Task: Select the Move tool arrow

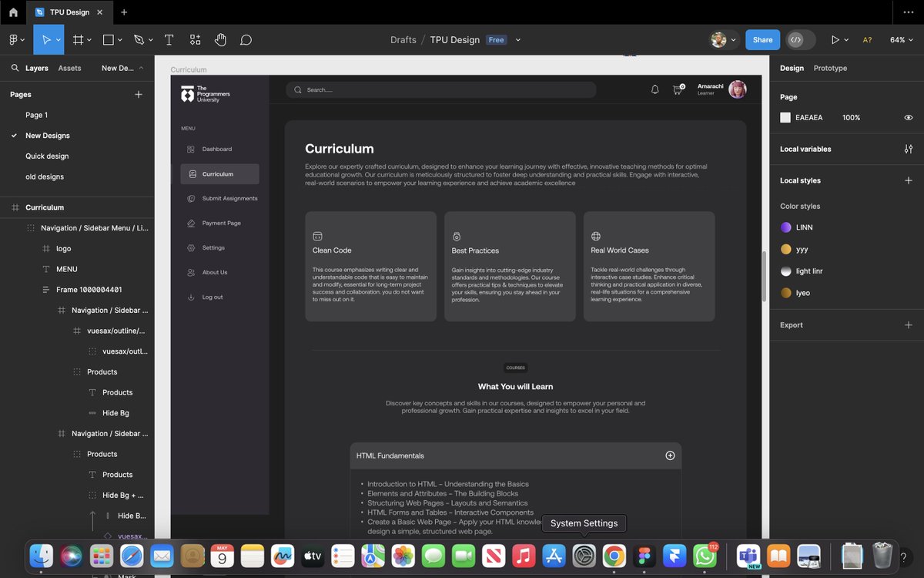Action: [45, 39]
